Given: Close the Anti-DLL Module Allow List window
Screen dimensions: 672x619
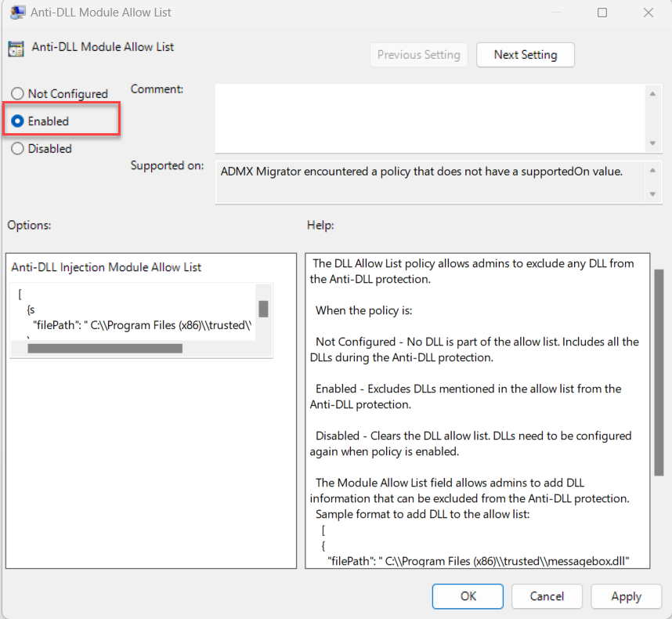Looking at the screenshot, I should 649,13.
